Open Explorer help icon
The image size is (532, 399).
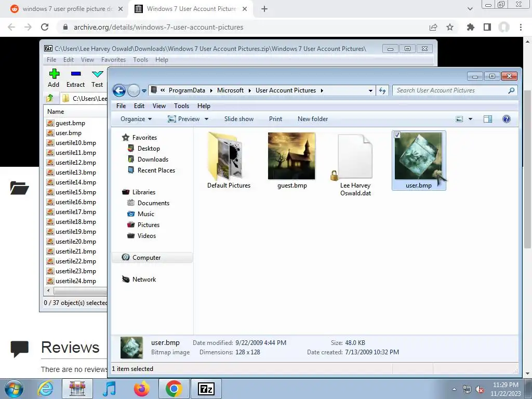506,119
